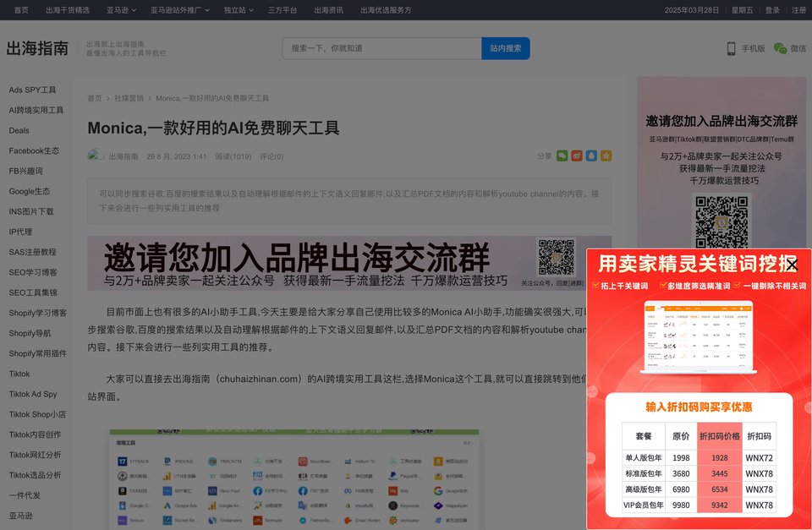Click the article title Monica,一款好用的AI免费聊天工具

213,128
